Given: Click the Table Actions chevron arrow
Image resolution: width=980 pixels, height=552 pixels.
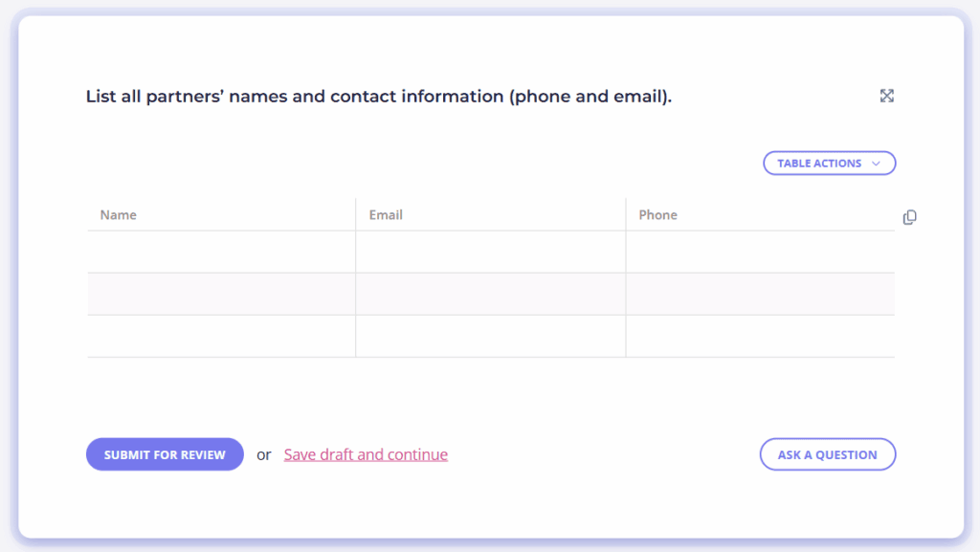Looking at the screenshot, I should [877, 164].
